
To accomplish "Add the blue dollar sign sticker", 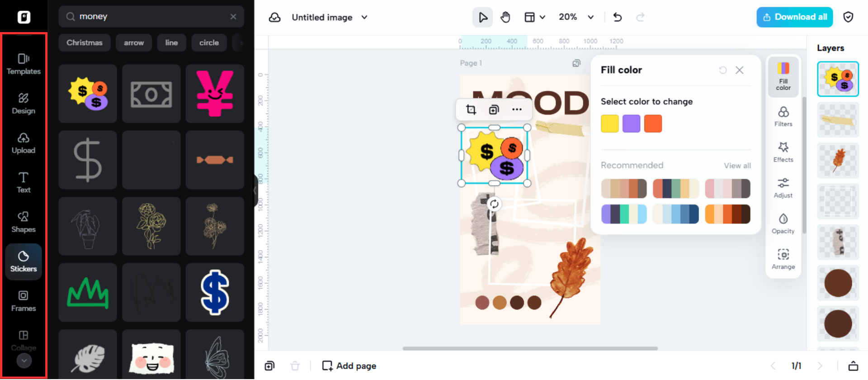I will pyautogui.click(x=215, y=293).
